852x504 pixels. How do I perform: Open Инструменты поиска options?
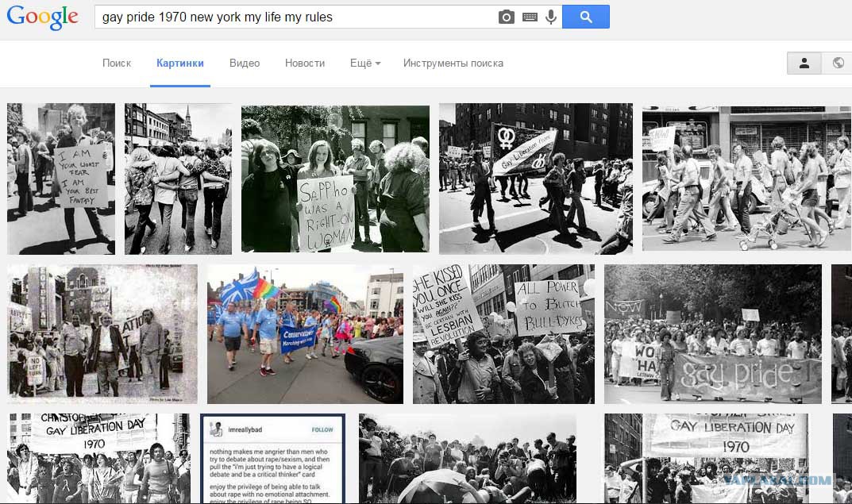coord(453,63)
